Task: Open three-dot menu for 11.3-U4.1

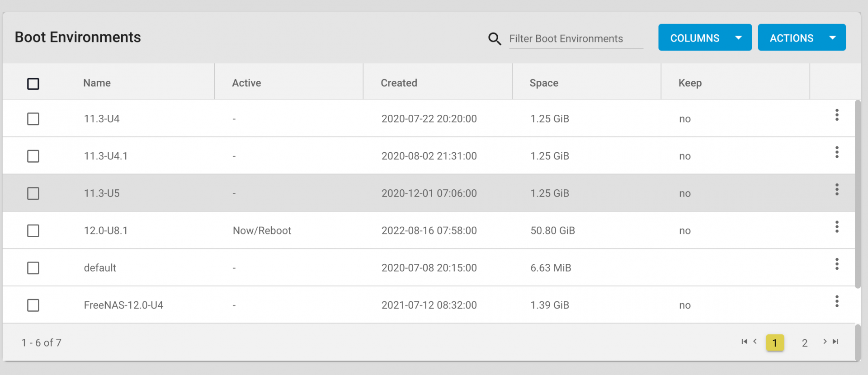Action: (837, 152)
